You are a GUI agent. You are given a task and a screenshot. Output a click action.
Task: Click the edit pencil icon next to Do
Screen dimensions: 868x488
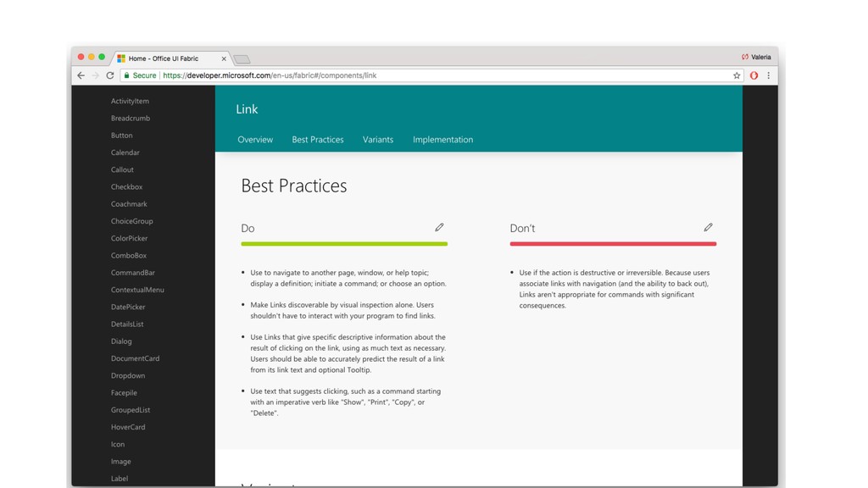[439, 227]
